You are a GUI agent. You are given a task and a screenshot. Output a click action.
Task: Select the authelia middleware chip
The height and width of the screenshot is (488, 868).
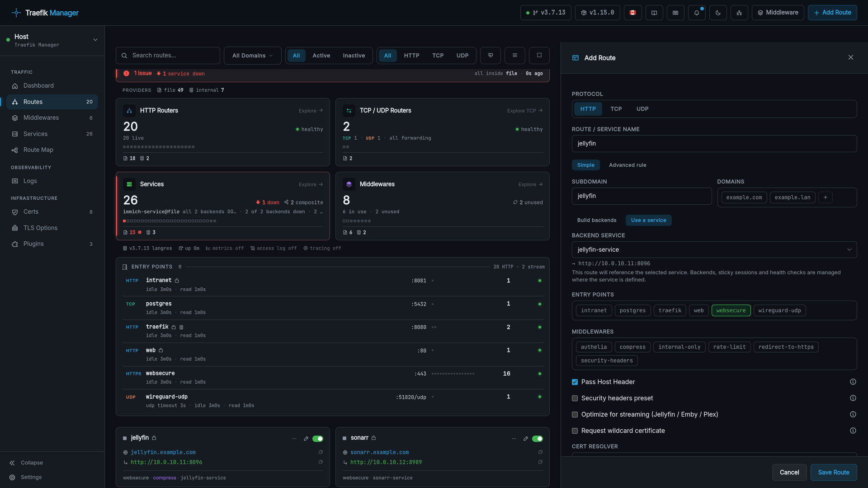[x=594, y=347]
